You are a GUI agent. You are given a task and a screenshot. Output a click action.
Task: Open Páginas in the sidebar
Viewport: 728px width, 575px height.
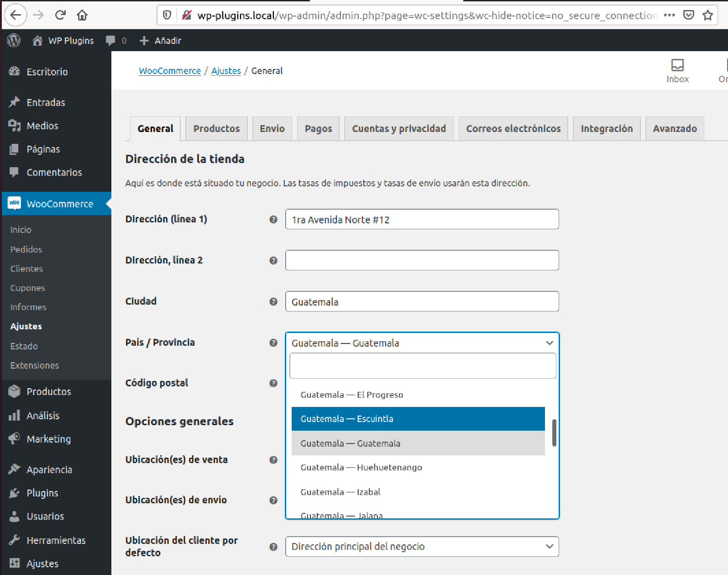57,149
